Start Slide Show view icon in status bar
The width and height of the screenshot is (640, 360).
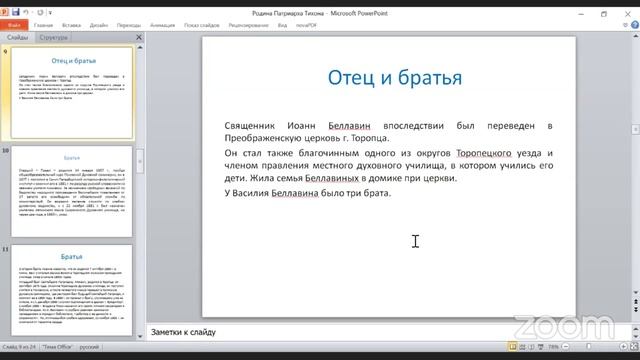(541, 347)
